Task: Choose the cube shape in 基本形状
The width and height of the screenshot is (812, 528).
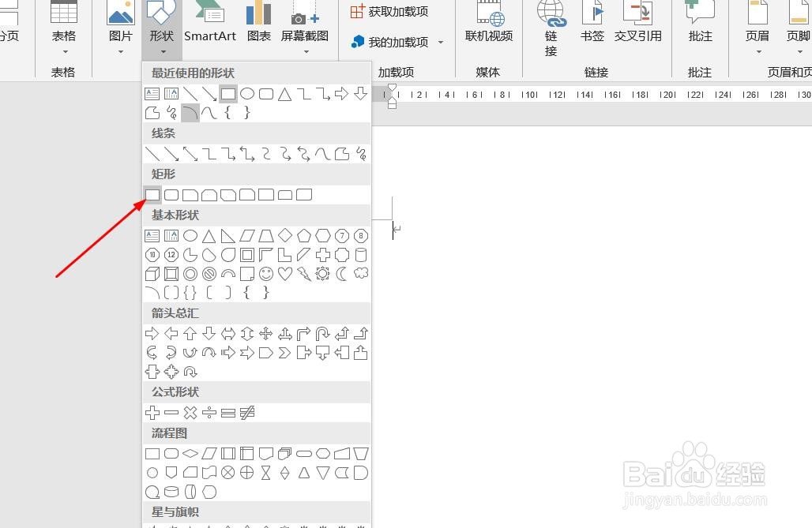Action: (152, 273)
